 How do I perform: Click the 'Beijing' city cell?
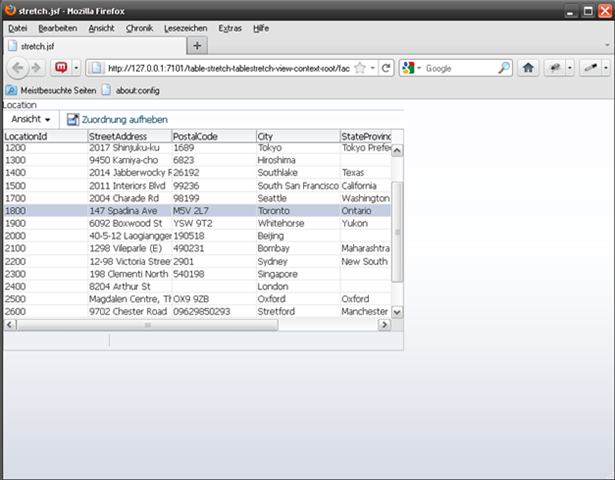tap(298, 236)
